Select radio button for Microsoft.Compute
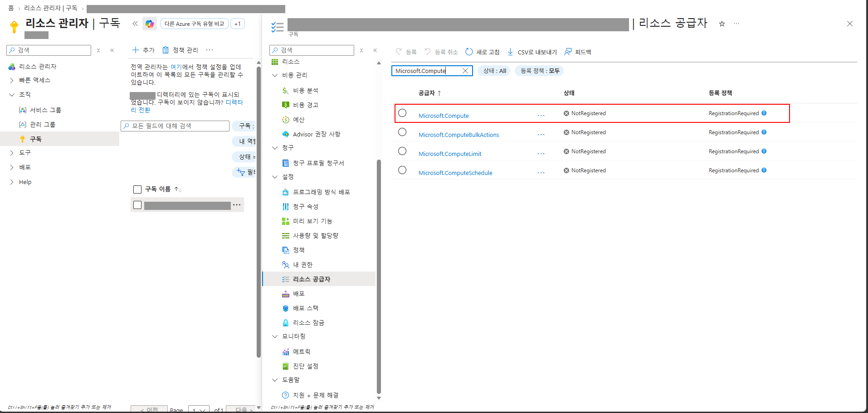The height and width of the screenshot is (413, 868). pyautogui.click(x=402, y=113)
